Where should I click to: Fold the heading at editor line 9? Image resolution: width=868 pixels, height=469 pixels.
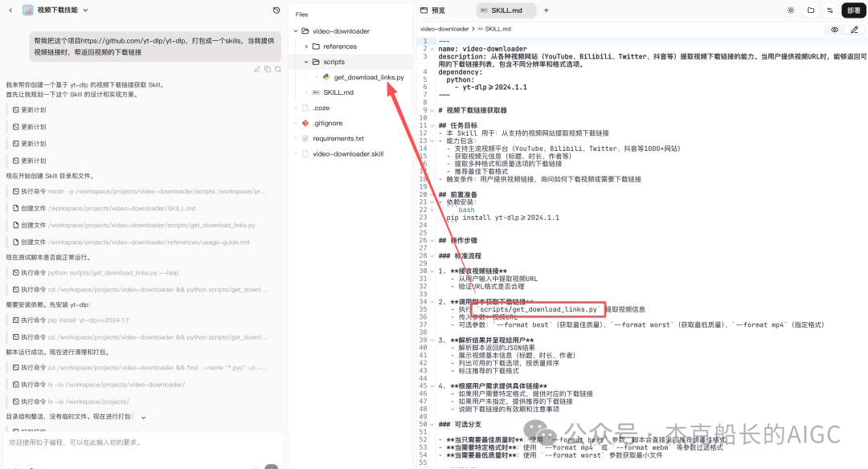(432, 110)
